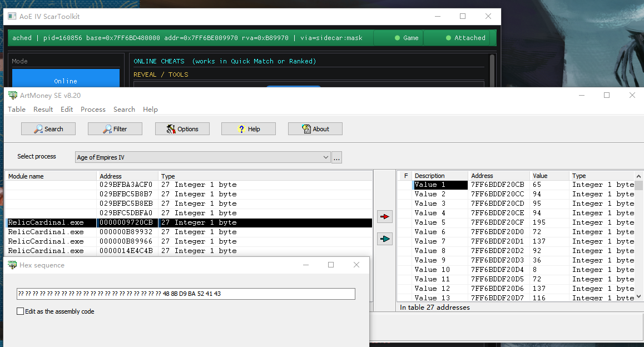Image resolution: width=644 pixels, height=347 pixels.
Task: Select RelicCardinal.exe row 000000B89932
Action: (x=189, y=232)
